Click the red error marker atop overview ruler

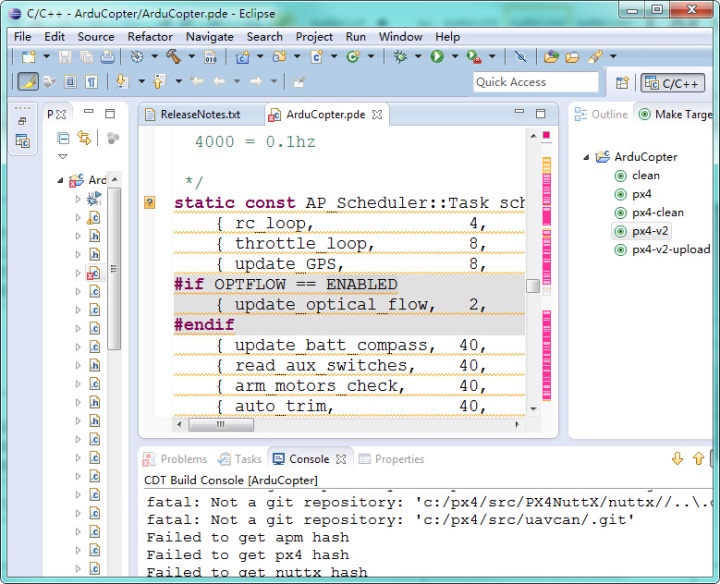coord(546,135)
